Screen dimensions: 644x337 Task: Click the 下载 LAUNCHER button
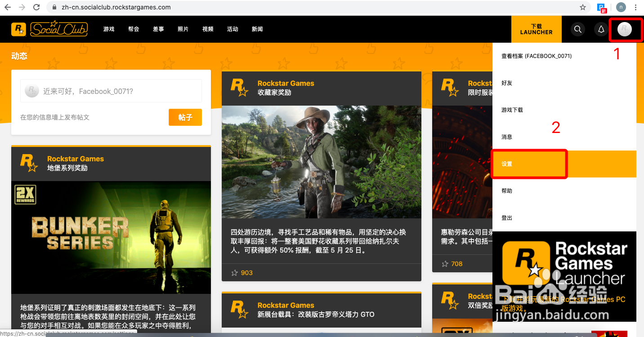pyautogui.click(x=537, y=29)
